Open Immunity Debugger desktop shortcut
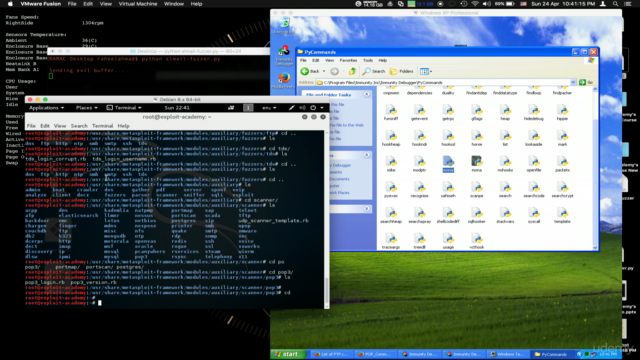 [284, 56]
